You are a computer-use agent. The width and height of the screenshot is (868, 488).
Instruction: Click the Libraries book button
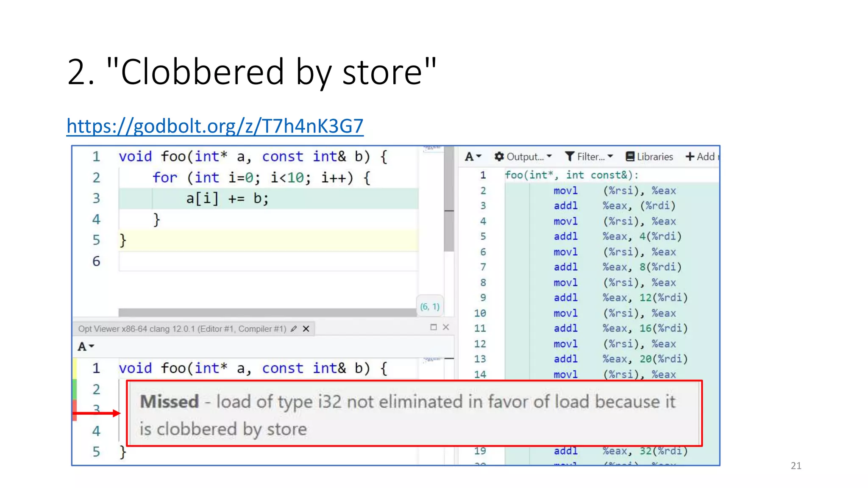point(649,157)
